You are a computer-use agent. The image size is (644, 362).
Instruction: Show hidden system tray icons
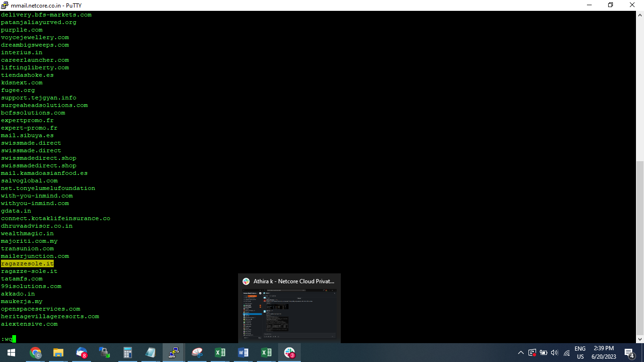(x=521, y=353)
